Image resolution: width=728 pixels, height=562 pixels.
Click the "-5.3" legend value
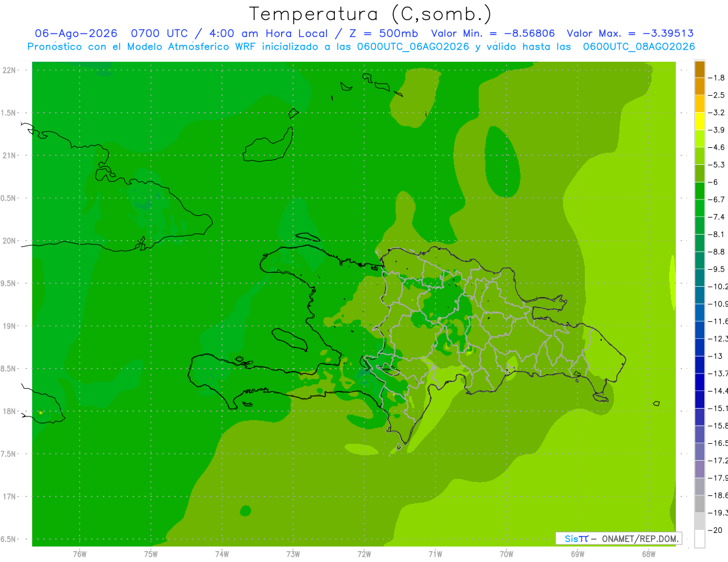(x=716, y=164)
